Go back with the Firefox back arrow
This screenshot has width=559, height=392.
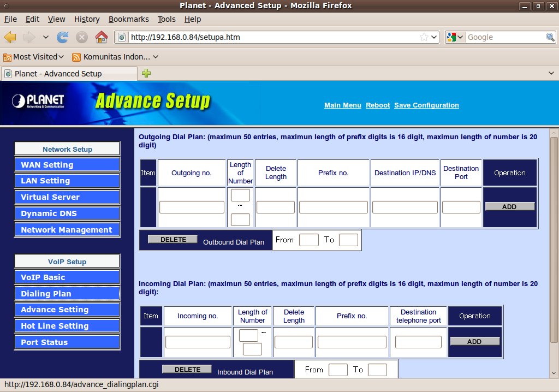[10, 37]
